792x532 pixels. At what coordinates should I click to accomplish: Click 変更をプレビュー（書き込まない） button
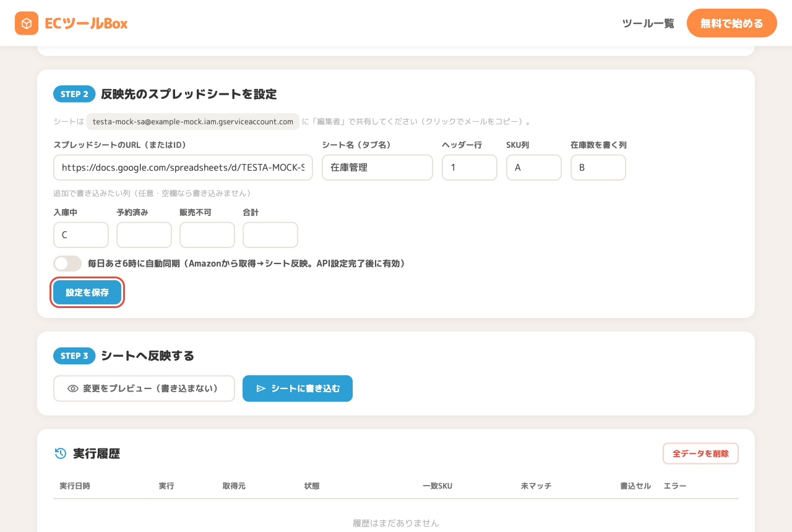pos(144,388)
